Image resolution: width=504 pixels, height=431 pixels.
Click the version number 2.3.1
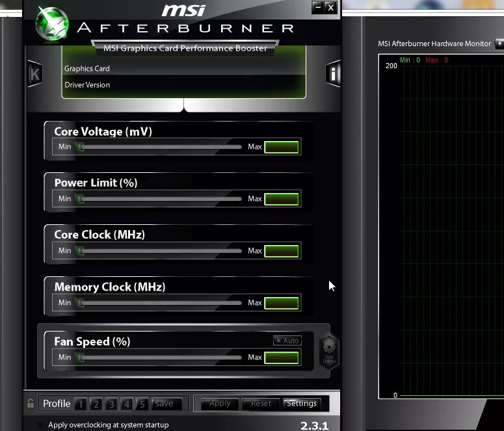pyautogui.click(x=314, y=426)
